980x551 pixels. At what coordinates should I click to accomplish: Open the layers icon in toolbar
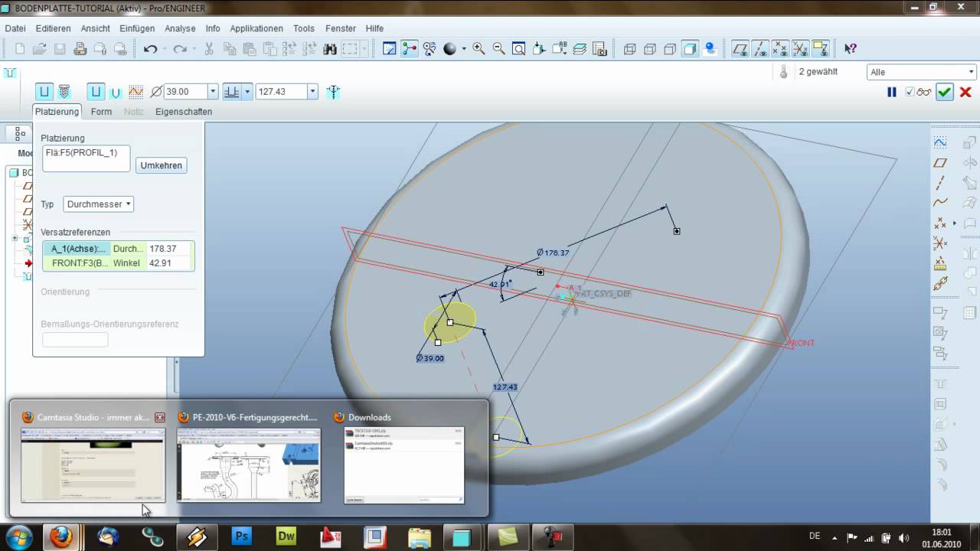click(580, 49)
